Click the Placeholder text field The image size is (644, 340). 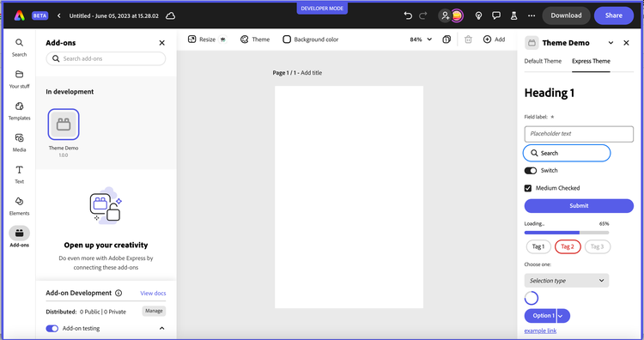pos(579,134)
